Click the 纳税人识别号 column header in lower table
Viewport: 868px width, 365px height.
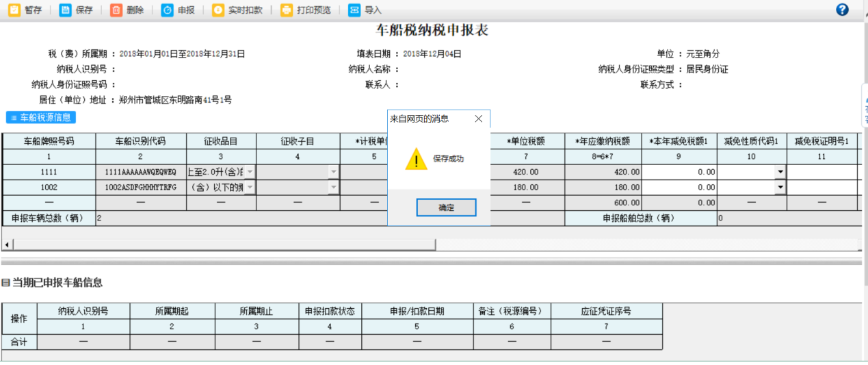point(83,311)
